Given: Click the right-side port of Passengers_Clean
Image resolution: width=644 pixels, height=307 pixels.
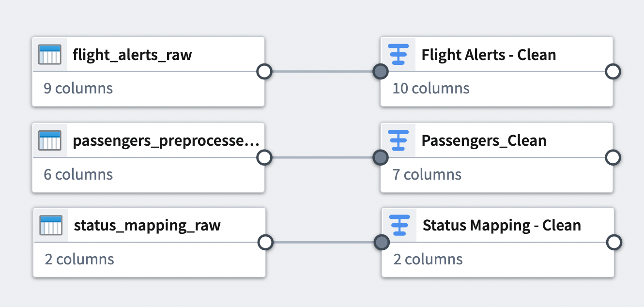Looking at the screenshot, I should pyautogui.click(x=613, y=157).
